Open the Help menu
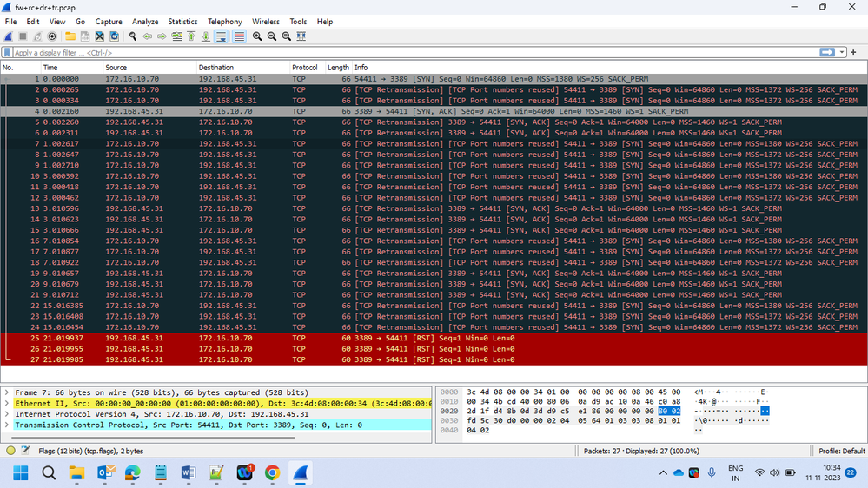This screenshot has height=488, width=868. pyautogui.click(x=325, y=22)
